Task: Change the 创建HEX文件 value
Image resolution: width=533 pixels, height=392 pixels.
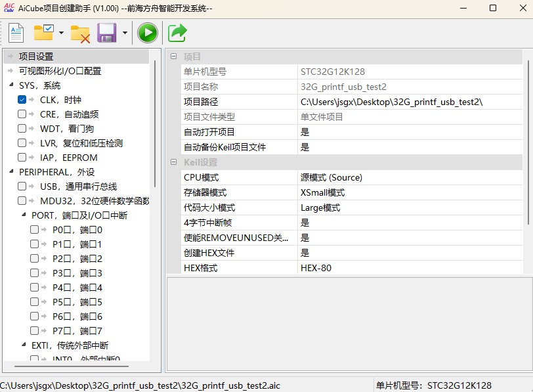Action: (410, 253)
